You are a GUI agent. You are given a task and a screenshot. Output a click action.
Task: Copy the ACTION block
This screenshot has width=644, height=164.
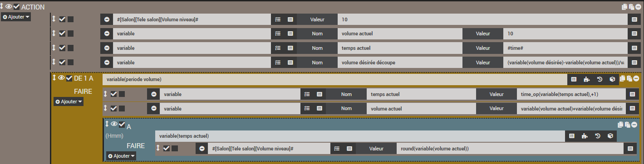(x=625, y=6)
